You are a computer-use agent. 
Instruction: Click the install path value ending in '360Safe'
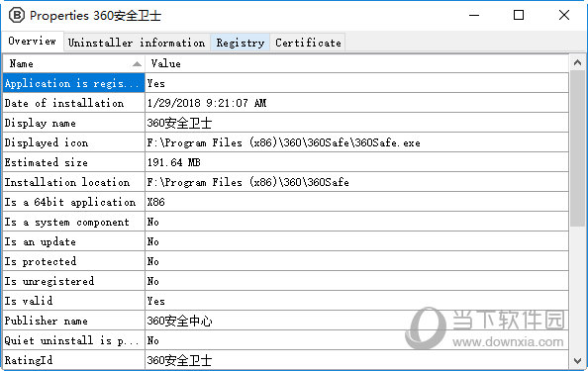coord(247,182)
